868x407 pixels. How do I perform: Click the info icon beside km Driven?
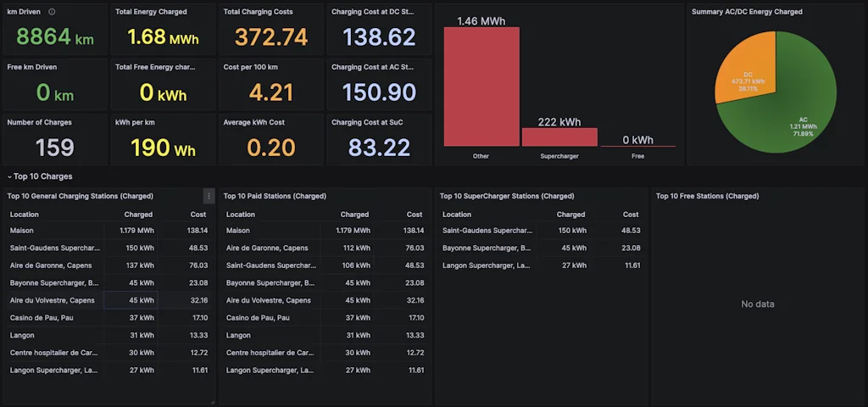click(52, 12)
